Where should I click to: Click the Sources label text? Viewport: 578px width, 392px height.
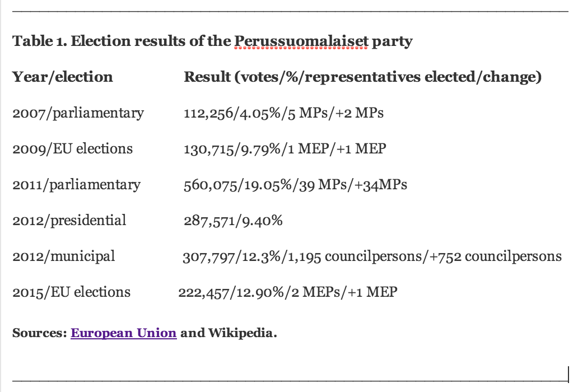[40, 333]
